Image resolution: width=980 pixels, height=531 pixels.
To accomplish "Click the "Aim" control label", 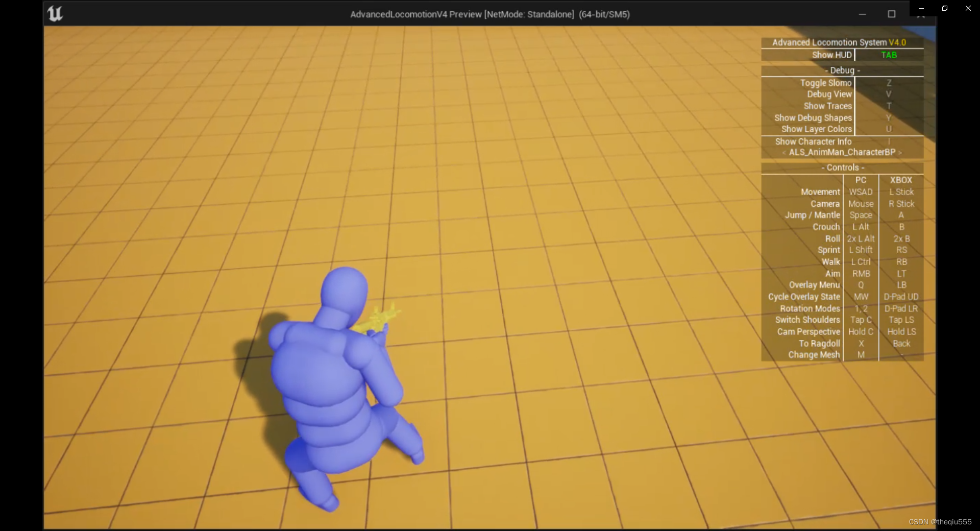I will point(832,274).
